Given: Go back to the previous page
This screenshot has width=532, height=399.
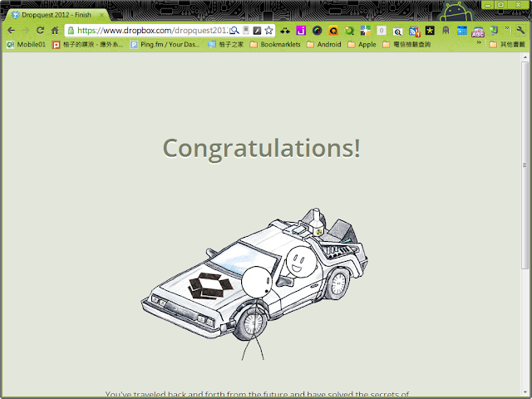Looking at the screenshot, I should pyautogui.click(x=11, y=31).
